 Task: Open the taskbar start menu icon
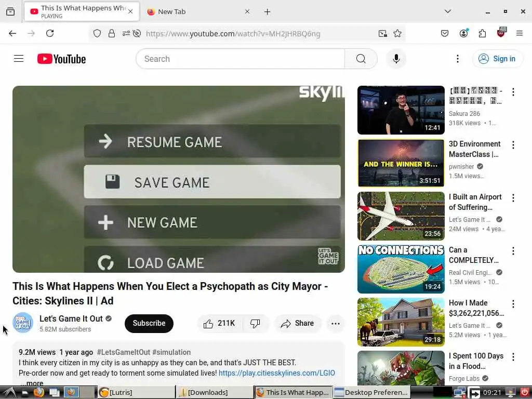[x=9, y=393]
